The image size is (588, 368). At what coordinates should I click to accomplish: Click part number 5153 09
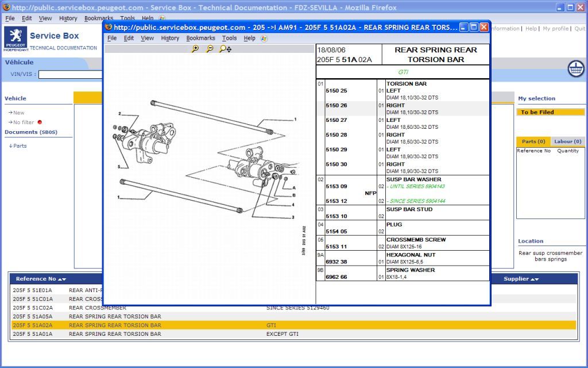click(x=336, y=186)
